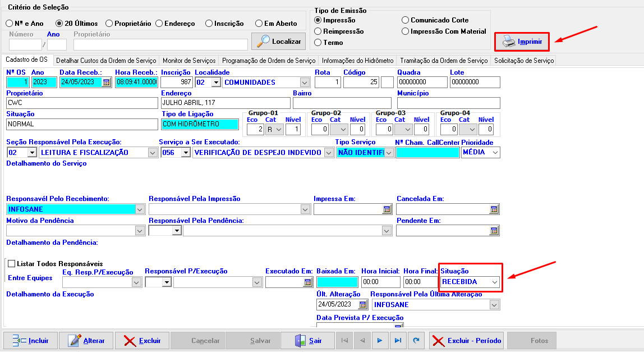Select the Nº e Ano radio option
This screenshot has width=644, height=352.
click(10, 24)
